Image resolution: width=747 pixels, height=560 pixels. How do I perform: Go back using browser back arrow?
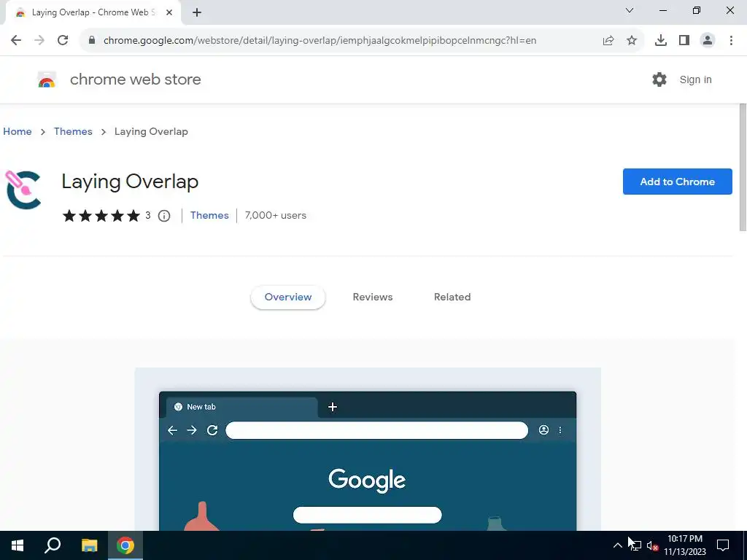[x=16, y=41]
